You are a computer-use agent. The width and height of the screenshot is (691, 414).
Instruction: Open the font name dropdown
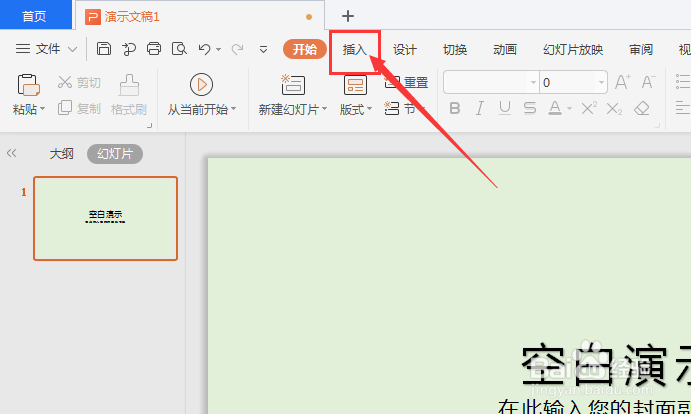533,82
